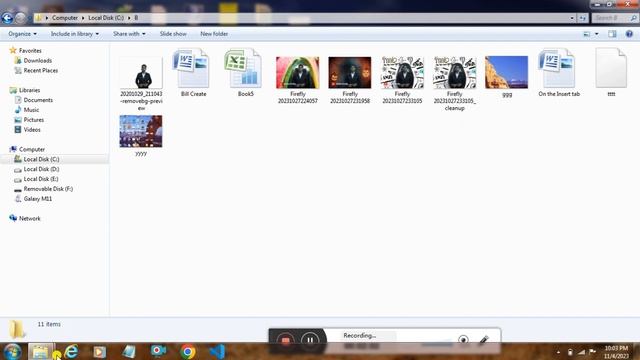Select the removebg-preview image file
Screen dimensions: 640x360
pyautogui.click(x=141, y=84)
